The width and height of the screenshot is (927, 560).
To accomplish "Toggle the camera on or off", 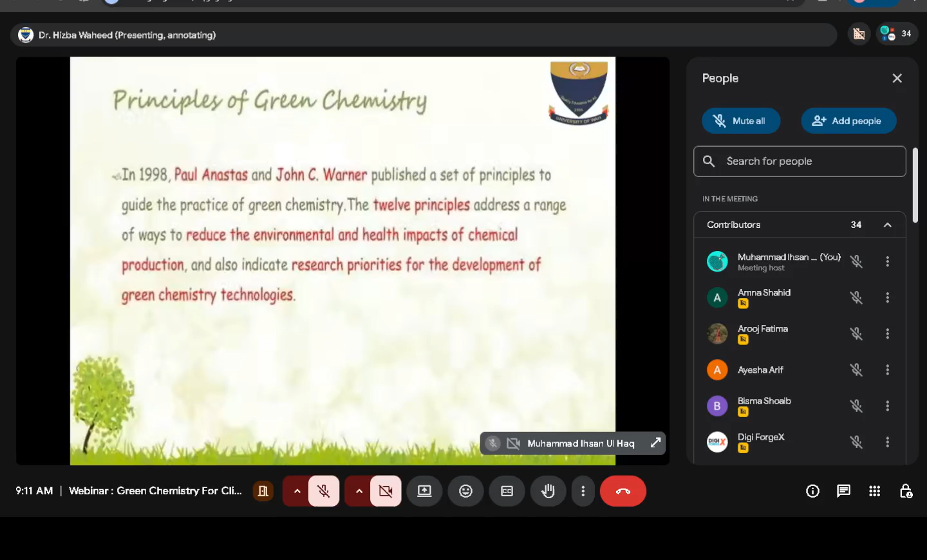I will [386, 491].
